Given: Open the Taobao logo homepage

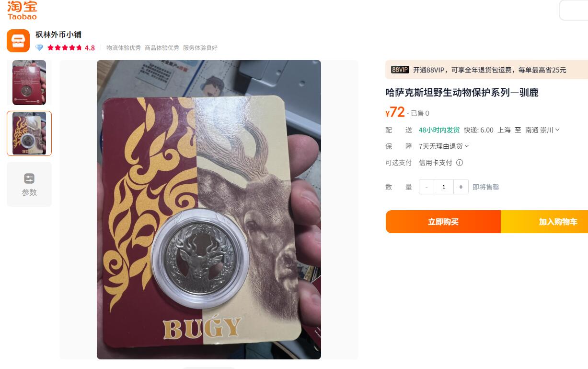Looking at the screenshot, I should pyautogui.click(x=22, y=10).
